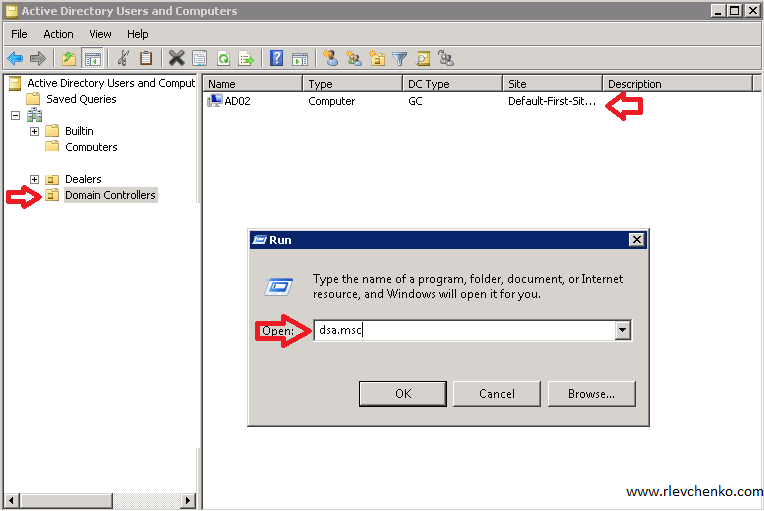Collapse the domain tree node
This screenshot has width=764, height=511.
pyautogui.click(x=16, y=115)
